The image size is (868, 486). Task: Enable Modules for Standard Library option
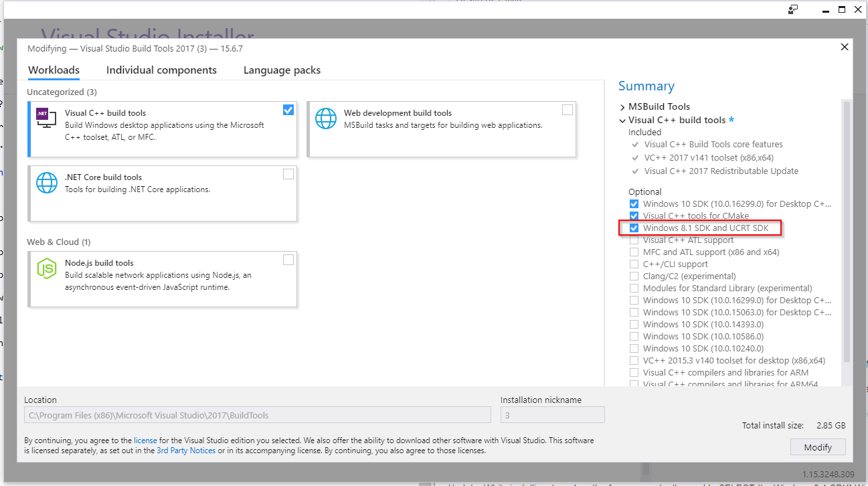coord(634,289)
